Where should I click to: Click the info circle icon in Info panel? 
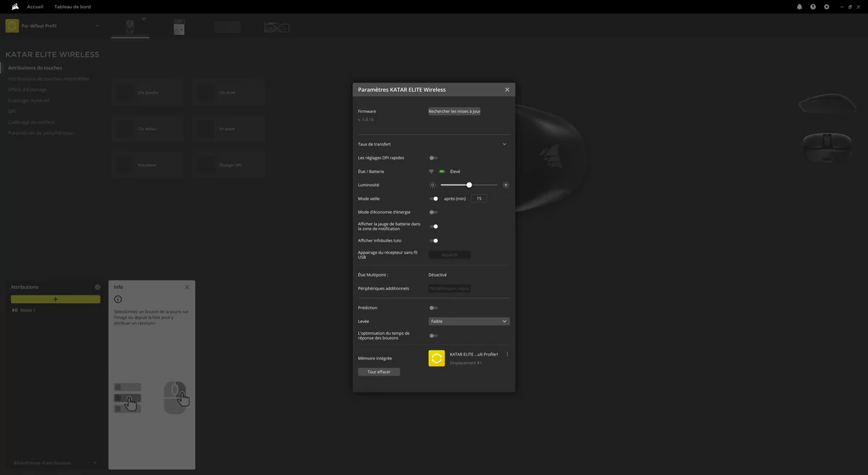pos(118,299)
